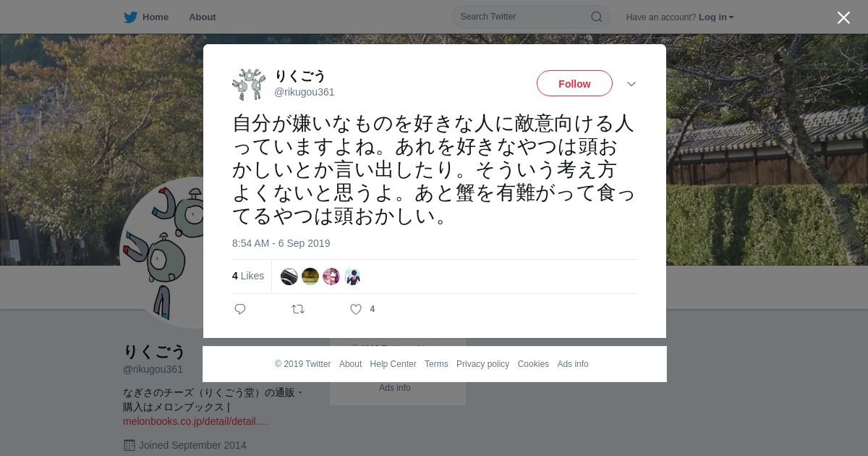Open the fourth liker's avatar
Screen dimensions: 868x456
pos(352,276)
